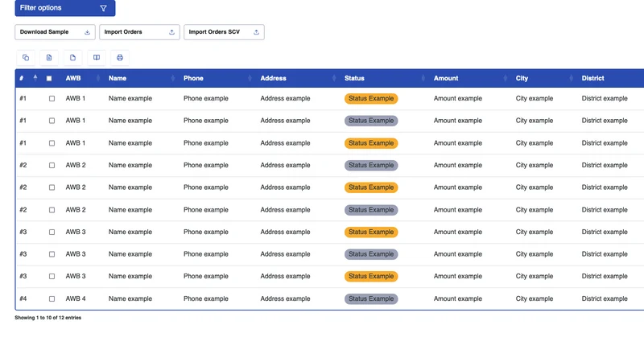
Task: Click the blank document export icon
Action: pyautogui.click(x=72, y=57)
